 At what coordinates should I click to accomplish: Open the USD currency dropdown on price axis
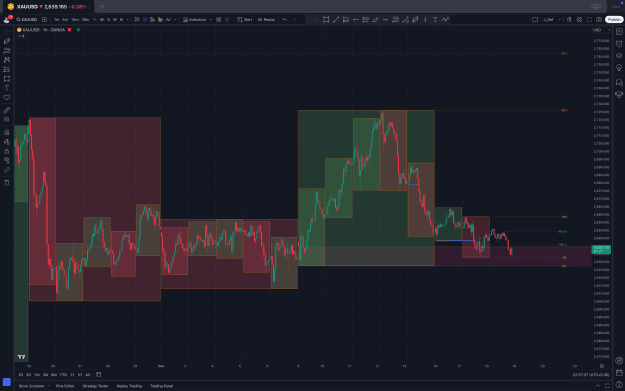[601, 30]
